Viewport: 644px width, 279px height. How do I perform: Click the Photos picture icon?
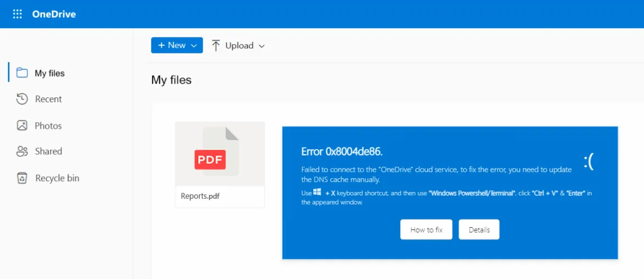[22, 125]
